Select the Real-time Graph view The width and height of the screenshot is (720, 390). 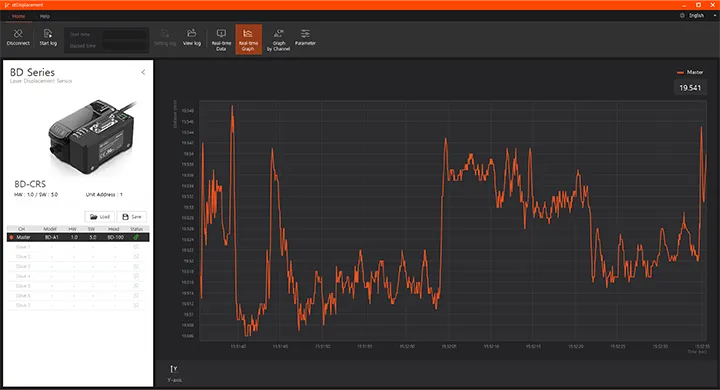(x=248, y=40)
